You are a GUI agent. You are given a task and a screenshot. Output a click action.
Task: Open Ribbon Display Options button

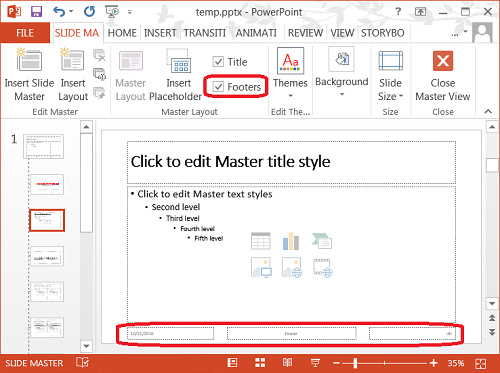(420, 12)
